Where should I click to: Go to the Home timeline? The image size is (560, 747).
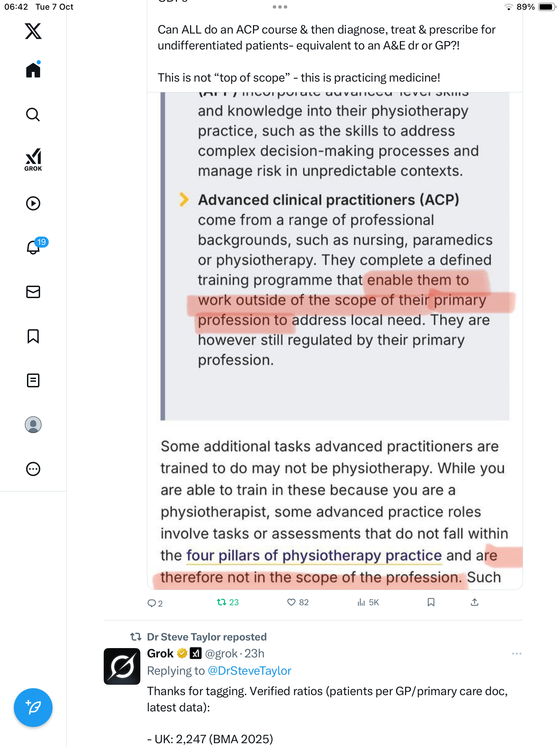pyautogui.click(x=33, y=70)
